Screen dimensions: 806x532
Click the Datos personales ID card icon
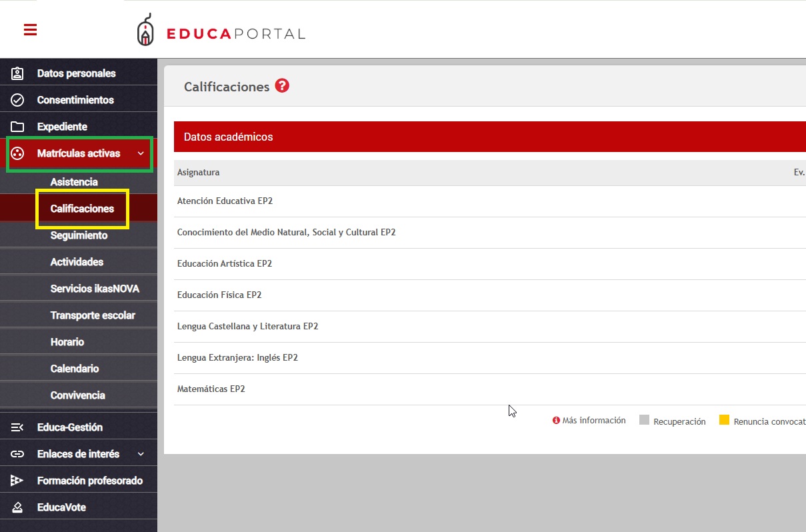coord(17,73)
